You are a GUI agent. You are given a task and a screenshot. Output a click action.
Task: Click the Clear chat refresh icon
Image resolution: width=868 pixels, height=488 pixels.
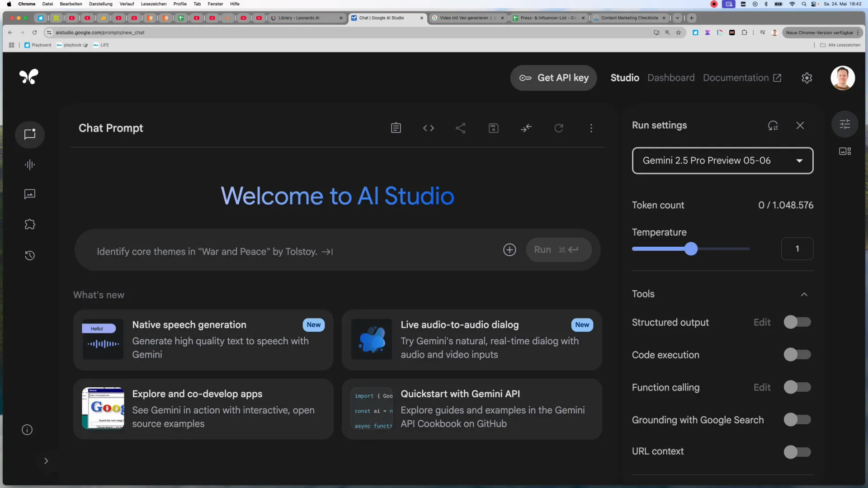559,128
